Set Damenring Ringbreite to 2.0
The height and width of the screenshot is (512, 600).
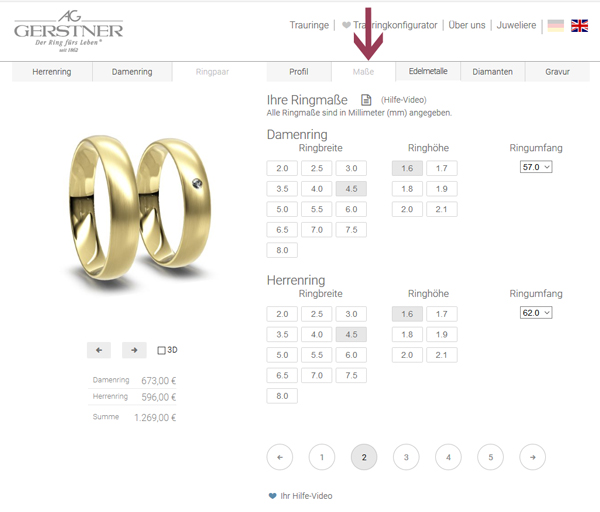pyautogui.click(x=282, y=168)
